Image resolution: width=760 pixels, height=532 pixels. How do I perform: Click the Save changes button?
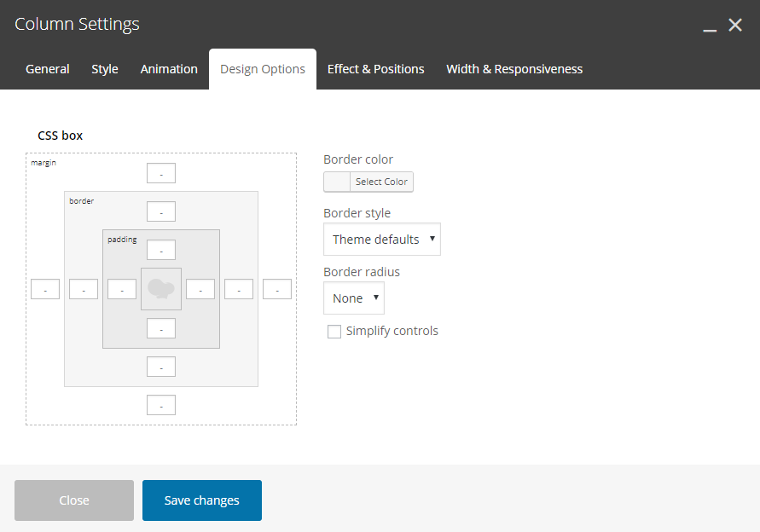pos(202,500)
